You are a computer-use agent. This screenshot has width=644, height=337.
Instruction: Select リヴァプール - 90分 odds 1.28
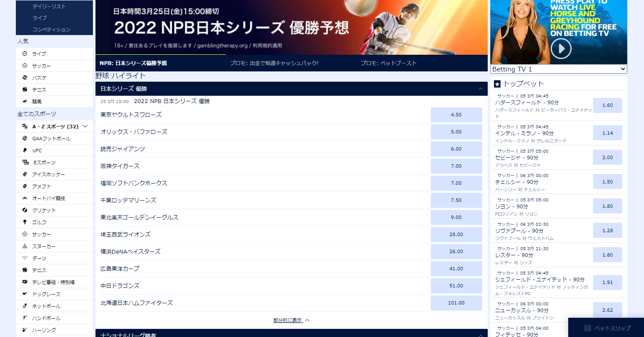coord(608,231)
